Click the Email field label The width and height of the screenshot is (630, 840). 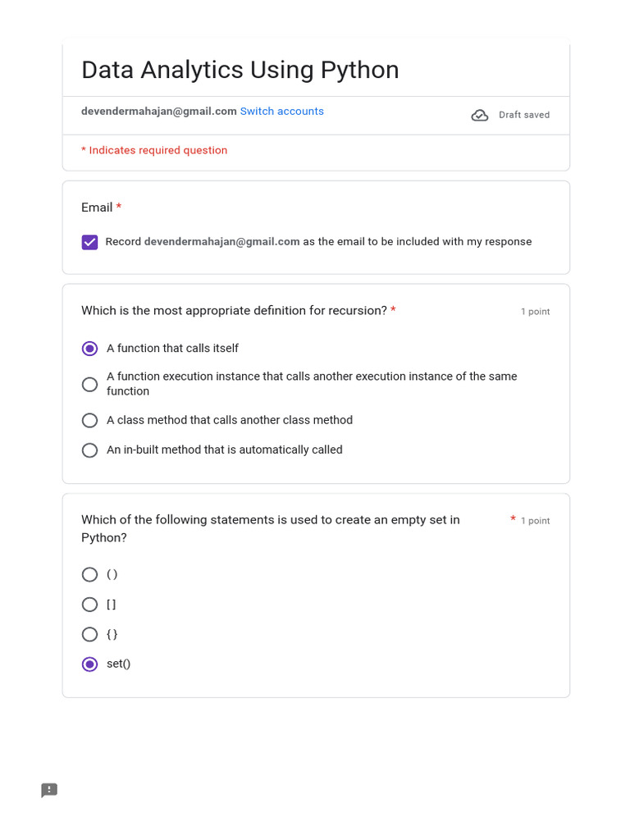coord(97,208)
